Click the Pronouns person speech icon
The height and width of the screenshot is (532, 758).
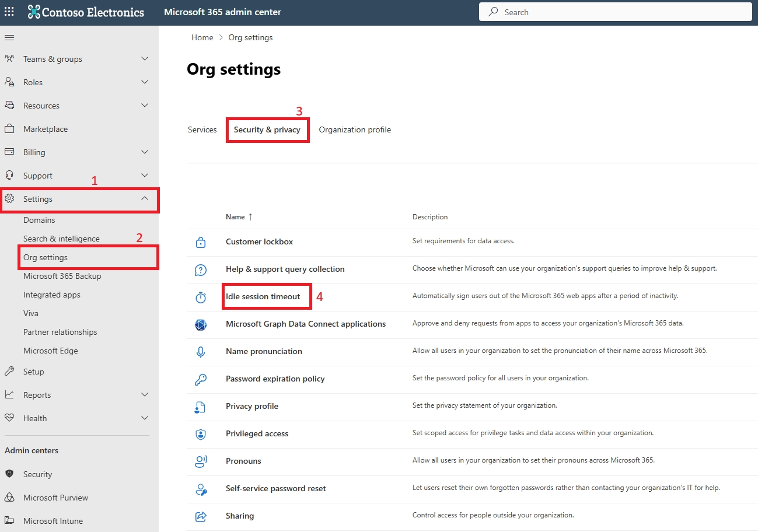201,461
